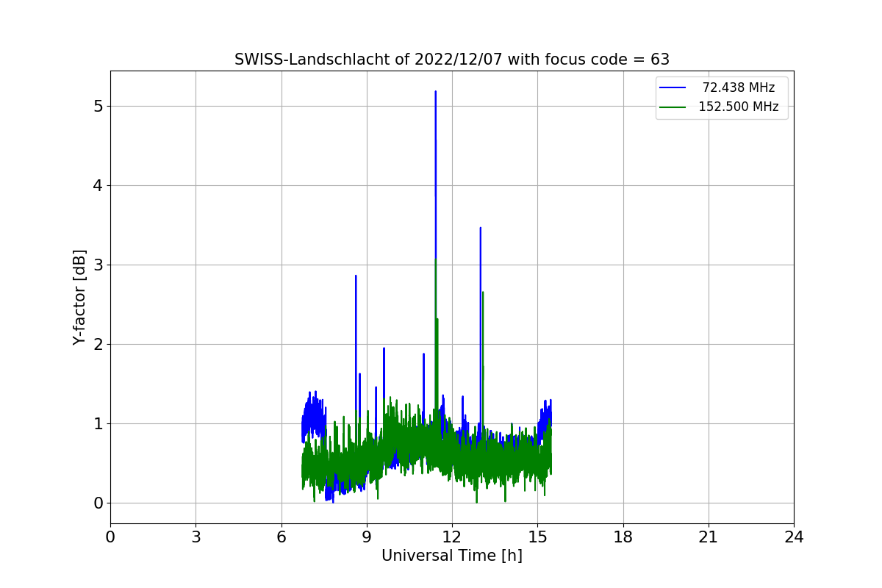882x588 pixels.
Task: Click x-axis tick label 12
Action: click(x=452, y=537)
